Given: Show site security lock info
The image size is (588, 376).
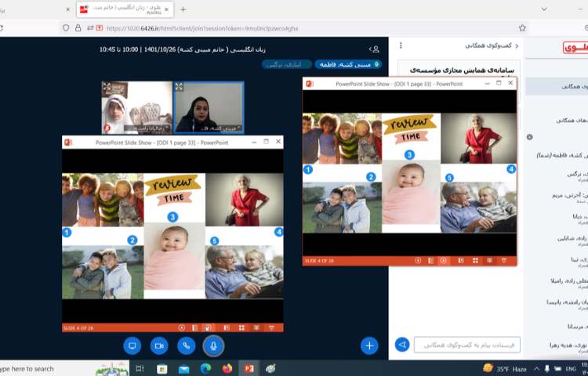Looking at the screenshot, I should [78, 28].
